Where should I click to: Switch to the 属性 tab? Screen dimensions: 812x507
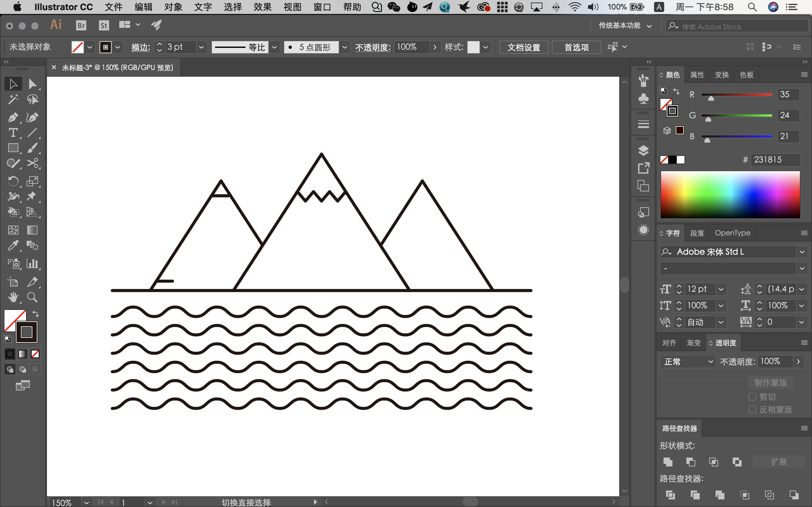click(x=697, y=75)
